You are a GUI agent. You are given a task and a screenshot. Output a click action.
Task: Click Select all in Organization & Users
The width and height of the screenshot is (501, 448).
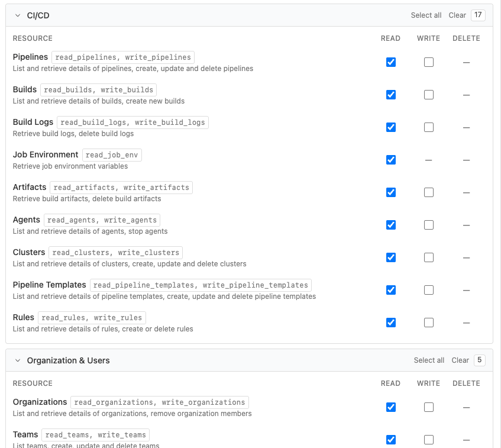pos(429,360)
